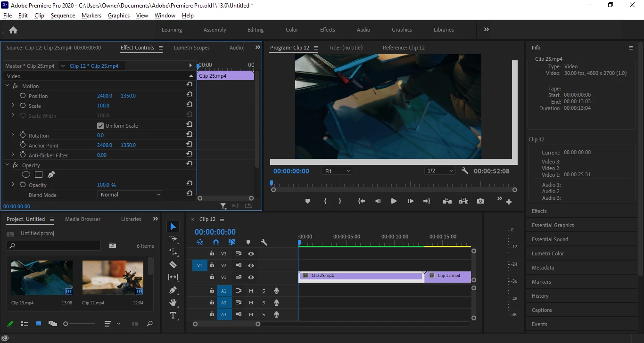The width and height of the screenshot is (644, 343).
Task: Open the Sequence menu
Action: [63, 16]
